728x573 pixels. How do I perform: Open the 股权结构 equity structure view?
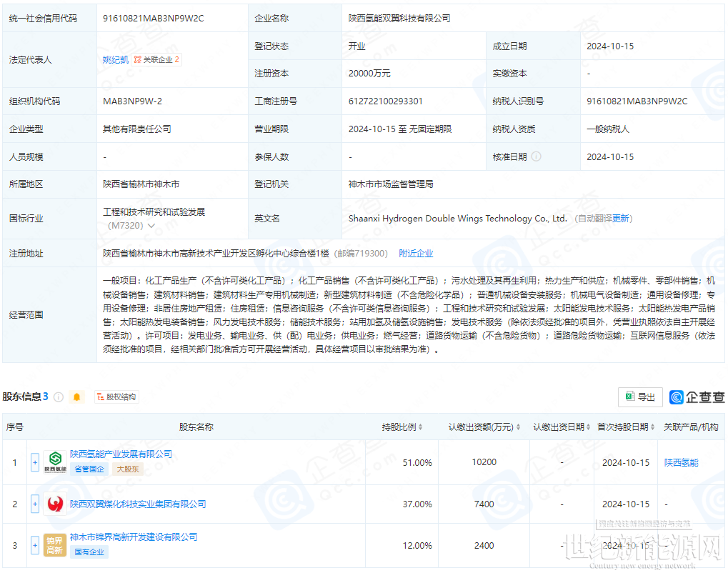[116, 397]
